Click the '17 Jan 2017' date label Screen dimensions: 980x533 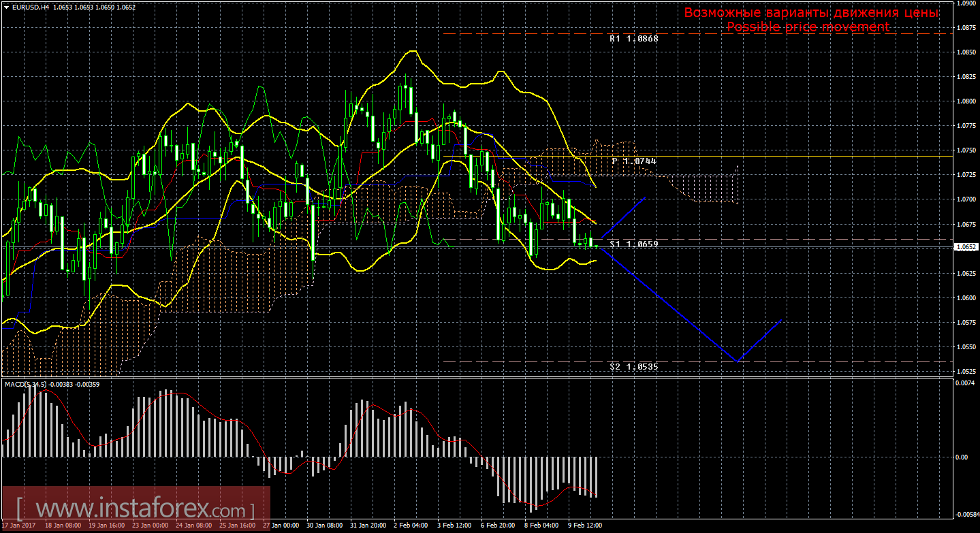[19, 526]
